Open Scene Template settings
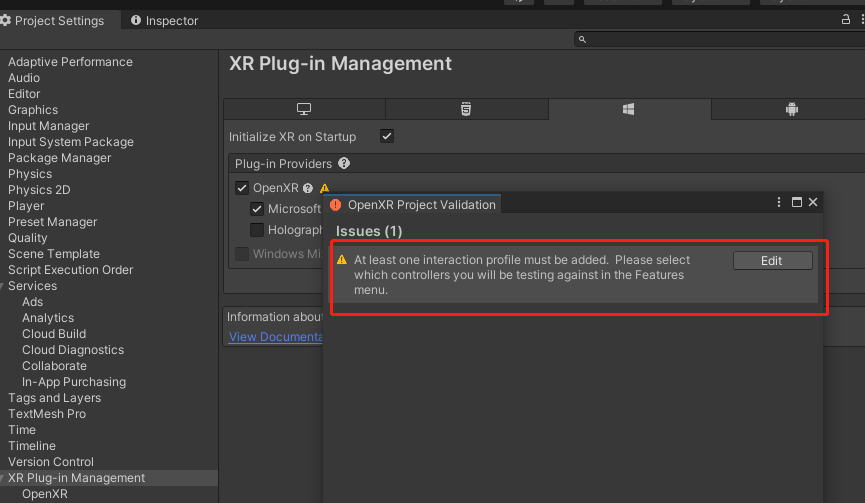 (54, 254)
